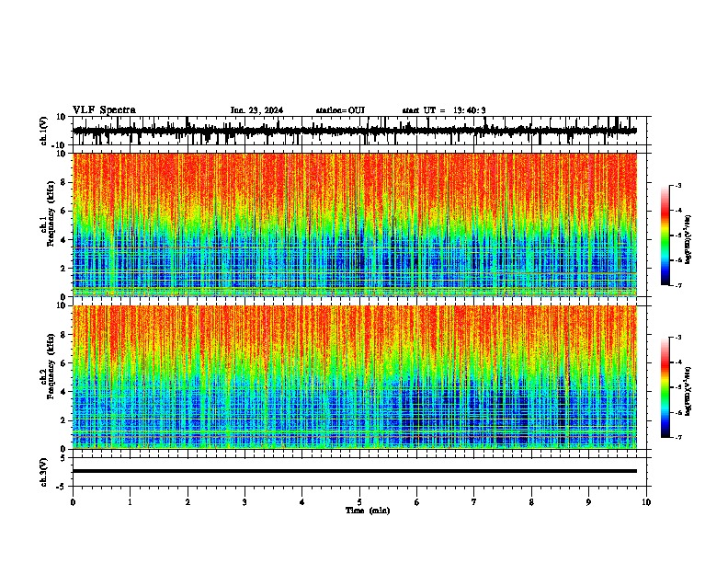This screenshot has height=563, width=728.
Task: Click the "-7" label on ch.2 color scale
Action: click(677, 437)
